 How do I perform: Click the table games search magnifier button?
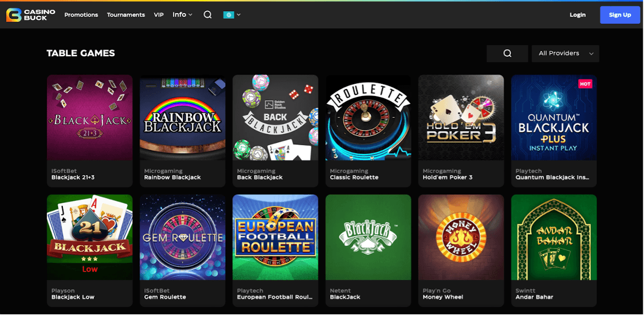coord(507,53)
